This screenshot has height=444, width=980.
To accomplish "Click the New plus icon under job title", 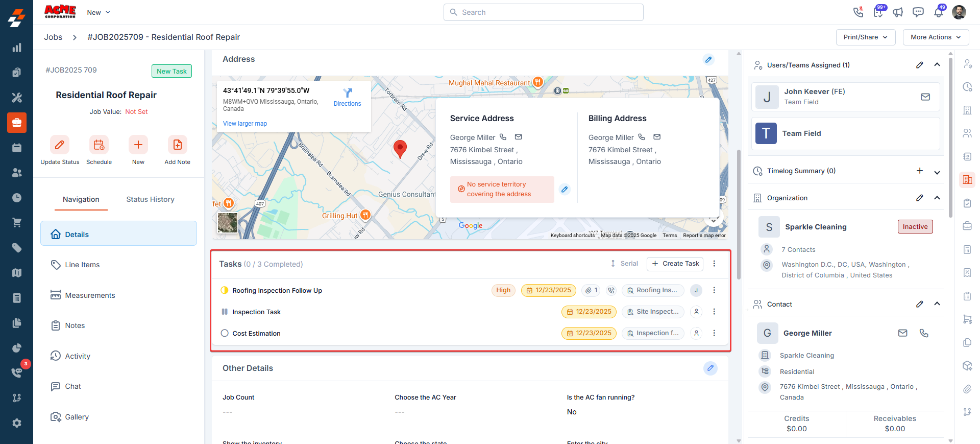I will tap(138, 145).
